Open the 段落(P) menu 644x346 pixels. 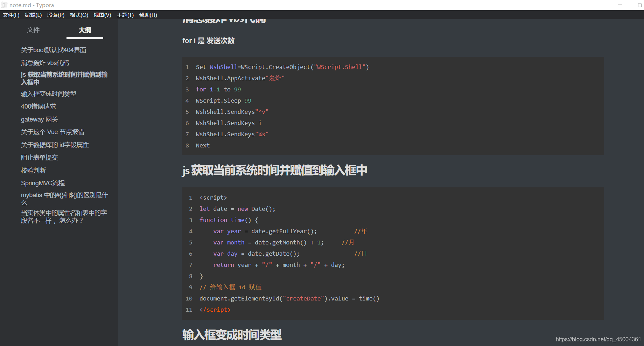coord(56,15)
